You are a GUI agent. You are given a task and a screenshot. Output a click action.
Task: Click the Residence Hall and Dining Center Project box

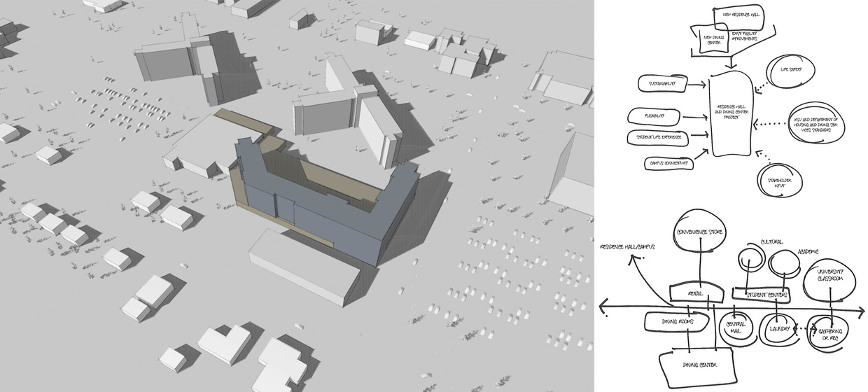coord(730,115)
